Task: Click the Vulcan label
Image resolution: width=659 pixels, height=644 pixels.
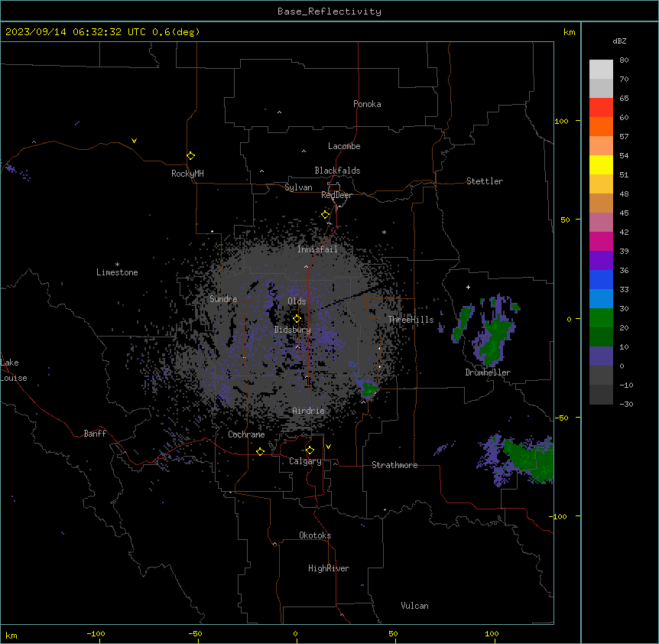Action: [x=415, y=606]
